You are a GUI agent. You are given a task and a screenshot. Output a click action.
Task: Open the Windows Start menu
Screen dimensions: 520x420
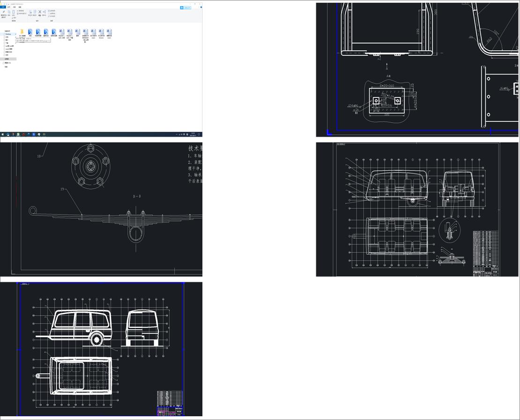[x=3, y=134]
